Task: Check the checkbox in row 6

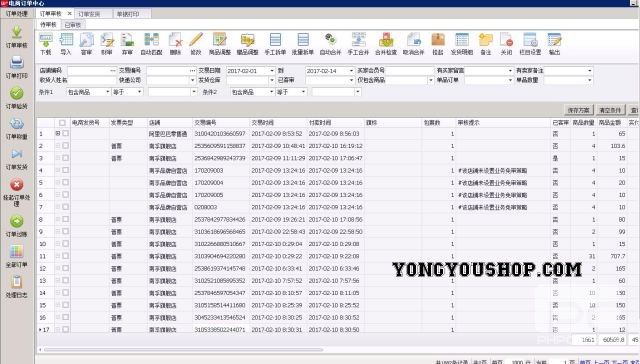Action: (66, 195)
